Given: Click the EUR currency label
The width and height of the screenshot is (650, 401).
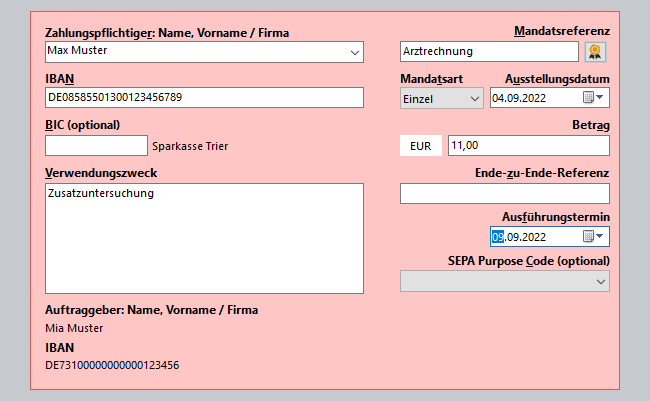Looking at the screenshot, I should (421, 146).
